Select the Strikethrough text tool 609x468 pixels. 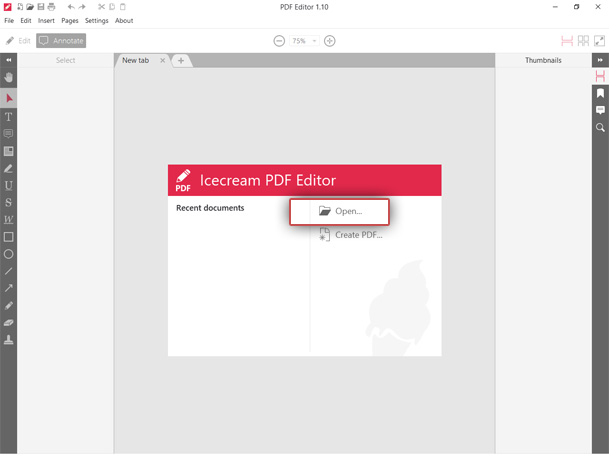9,202
